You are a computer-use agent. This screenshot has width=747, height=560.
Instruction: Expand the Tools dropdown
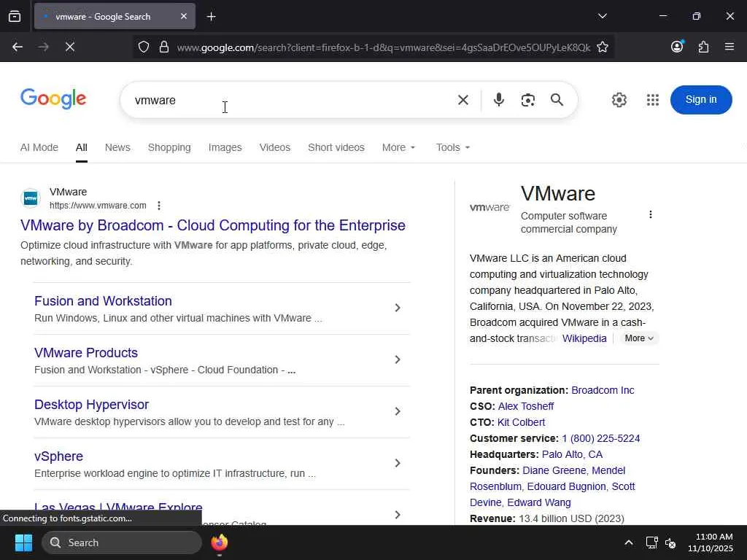coord(453,147)
